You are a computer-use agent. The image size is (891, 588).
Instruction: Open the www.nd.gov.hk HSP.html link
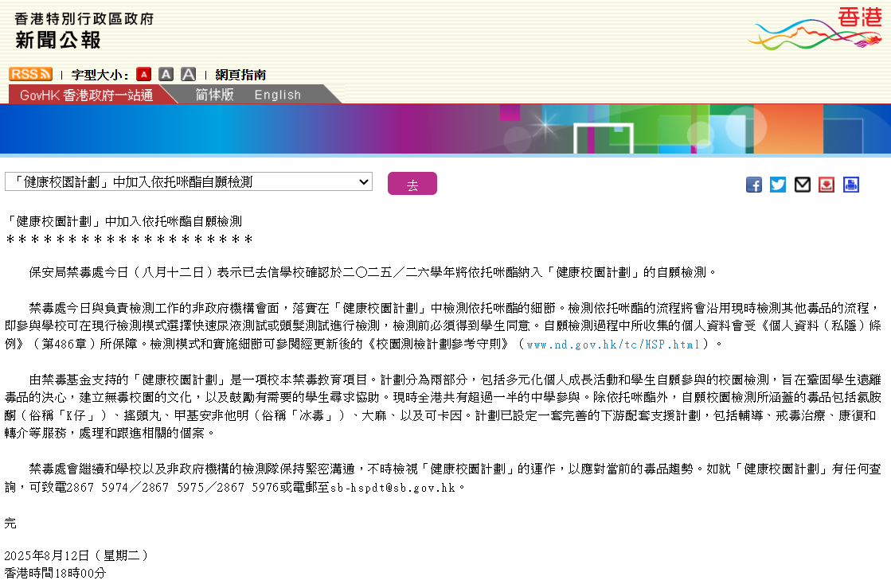(613, 345)
